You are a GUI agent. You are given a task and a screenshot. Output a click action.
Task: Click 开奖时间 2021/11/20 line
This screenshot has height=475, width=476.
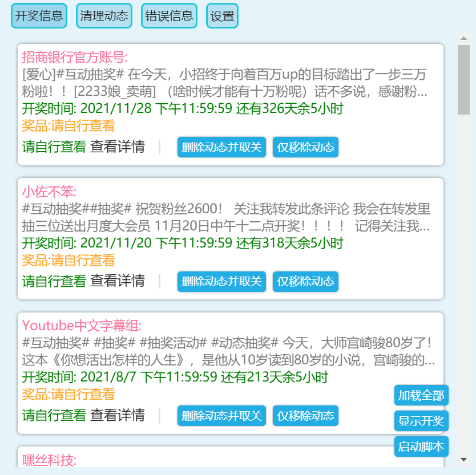pyautogui.click(x=183, y=243)
